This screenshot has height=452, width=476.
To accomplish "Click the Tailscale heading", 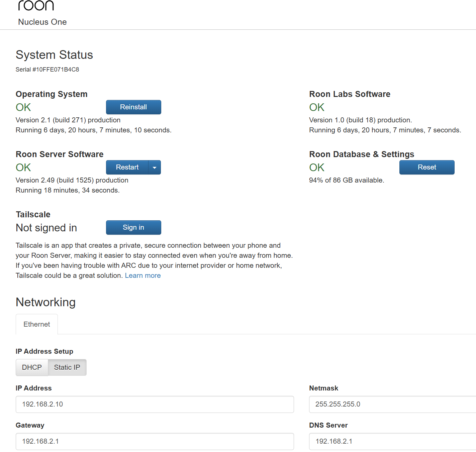I will [x=33, y=215].
